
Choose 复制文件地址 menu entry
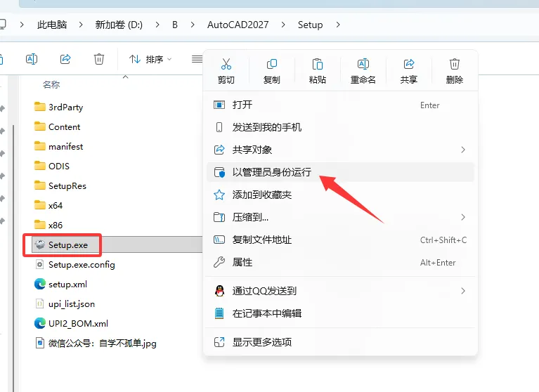(340, 240)
